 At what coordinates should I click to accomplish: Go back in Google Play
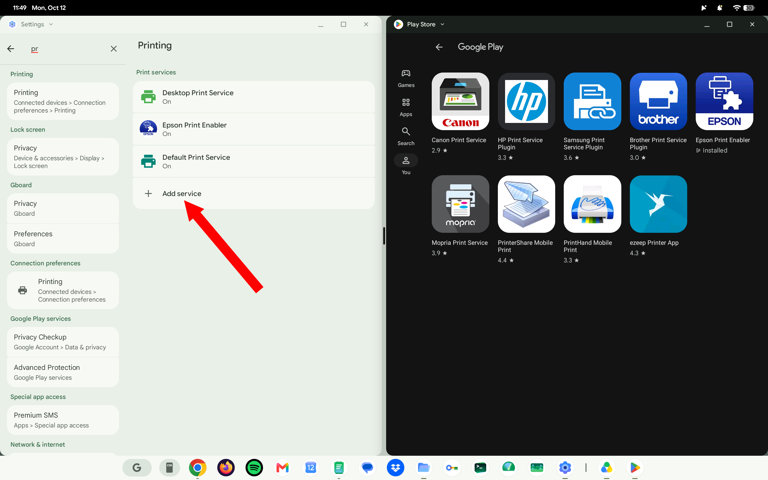(x=439, y=47)
